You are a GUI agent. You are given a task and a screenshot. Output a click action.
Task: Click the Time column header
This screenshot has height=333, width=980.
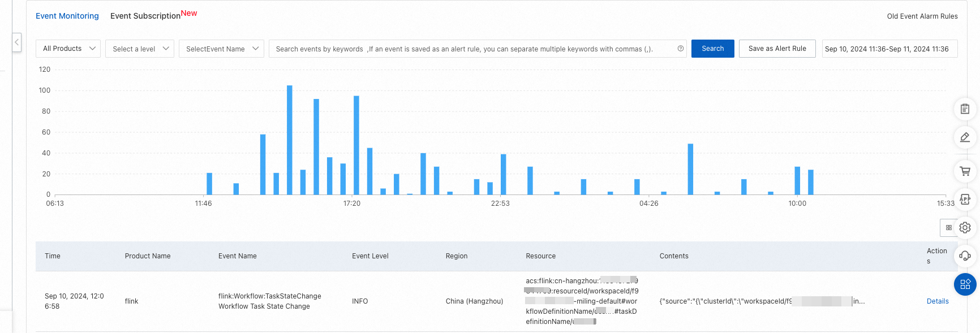pyautogui.click(x=53, y=256)
